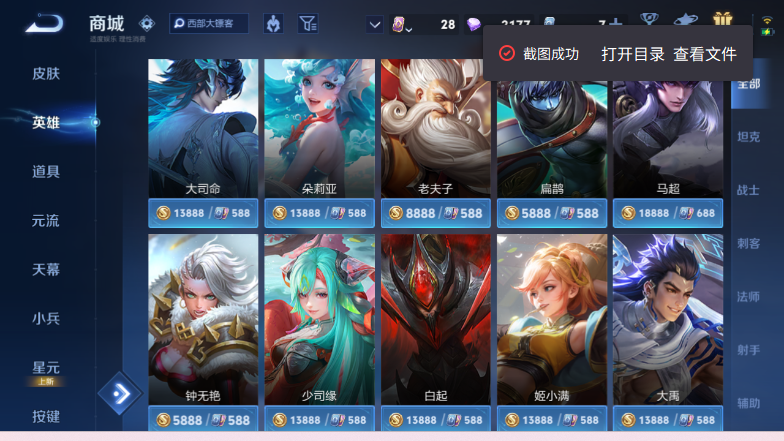Click the back arrow icon
Image resolution: width=784 pixels, height=441 pixels.
44,24
